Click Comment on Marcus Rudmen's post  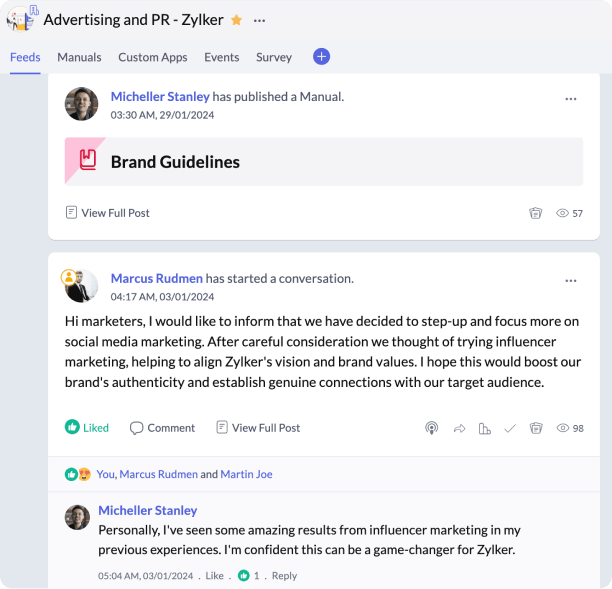pos(162,428)
